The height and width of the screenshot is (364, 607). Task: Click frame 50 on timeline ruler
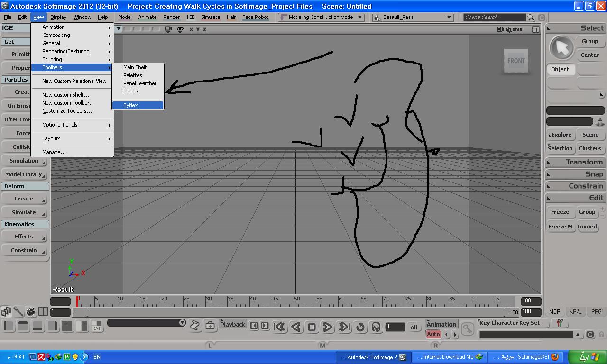[297, 300]
